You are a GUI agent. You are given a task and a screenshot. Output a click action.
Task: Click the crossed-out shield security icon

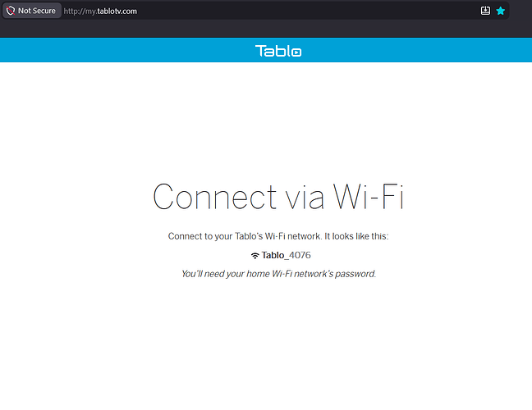11,11
